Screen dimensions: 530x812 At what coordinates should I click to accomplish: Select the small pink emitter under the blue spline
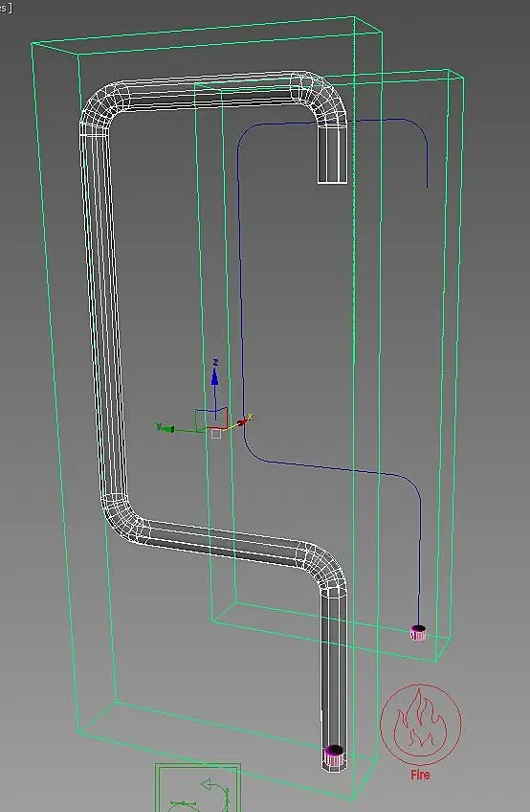click(x=418, y=633)
